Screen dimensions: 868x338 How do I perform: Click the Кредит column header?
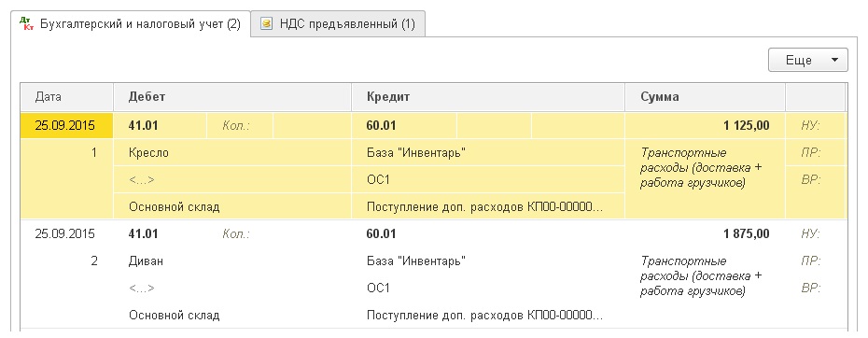[x=488, y=97]
